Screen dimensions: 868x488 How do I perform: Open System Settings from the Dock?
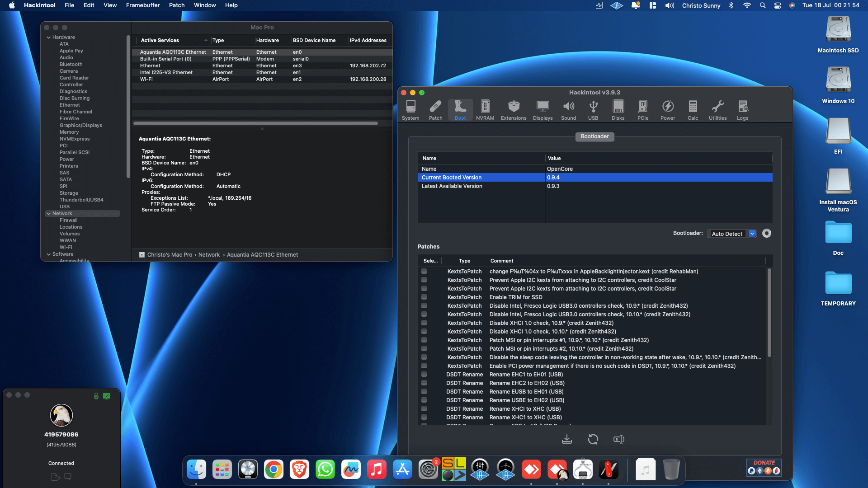(x=428, y=470)
